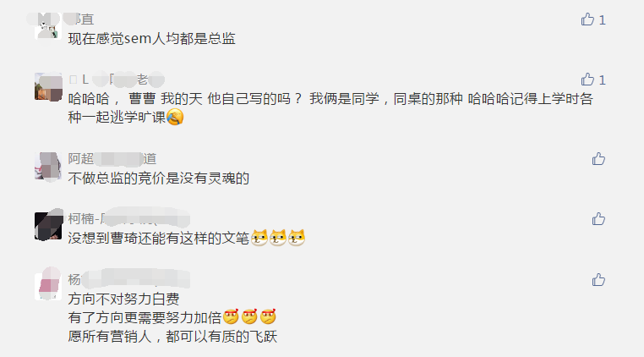Like the 没想到曹琦 comment
This screenshot has height=357, width=644.
click(x=598, y=219)
